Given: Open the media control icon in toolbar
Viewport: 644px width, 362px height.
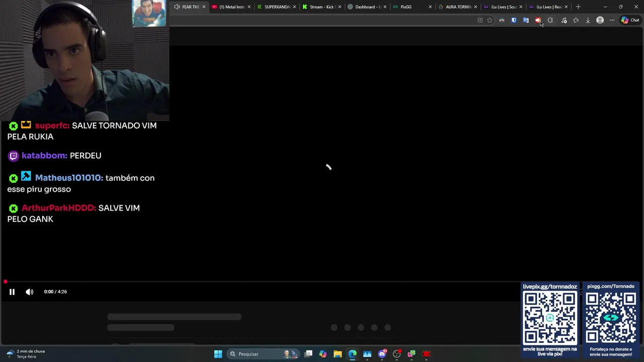Looking at the screenshot, I should click(x=564, y=20).
